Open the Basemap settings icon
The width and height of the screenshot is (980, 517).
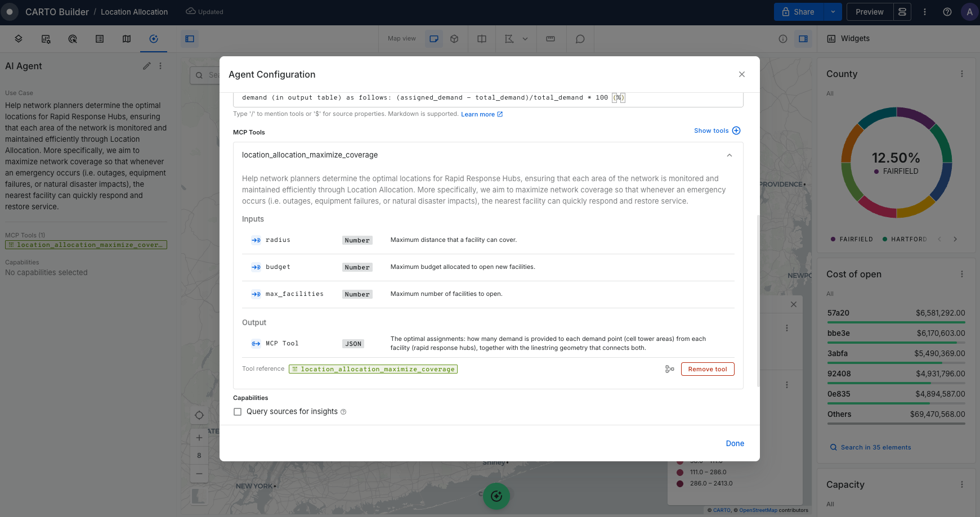[x=127, y=39]
